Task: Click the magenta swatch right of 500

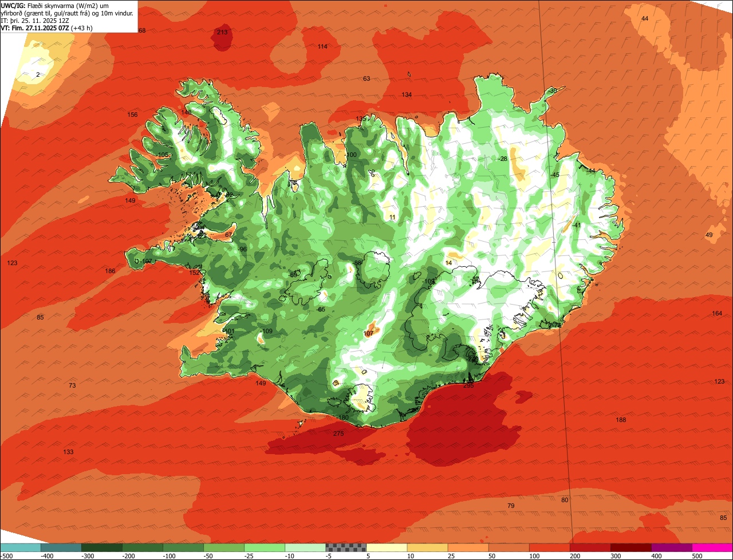Action: [x=712, y=547]
